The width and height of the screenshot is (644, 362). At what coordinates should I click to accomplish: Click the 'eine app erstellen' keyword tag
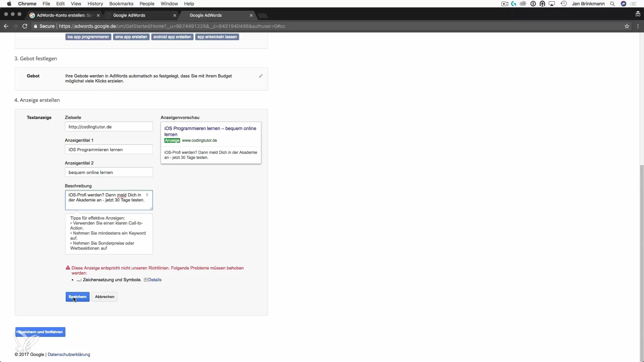point(131,37)
